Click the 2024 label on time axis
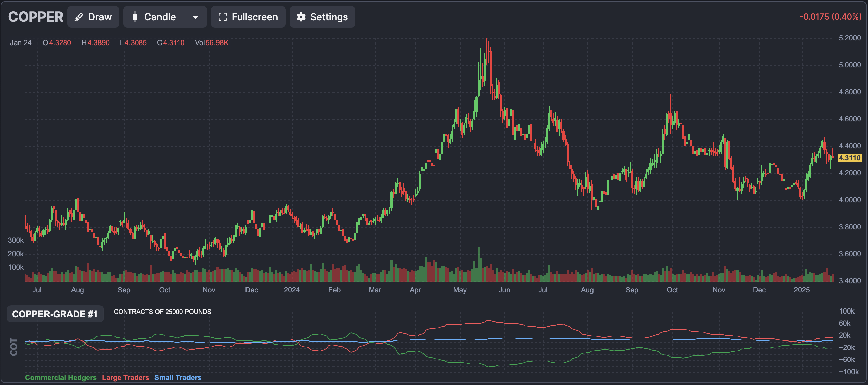 (292, 290)
